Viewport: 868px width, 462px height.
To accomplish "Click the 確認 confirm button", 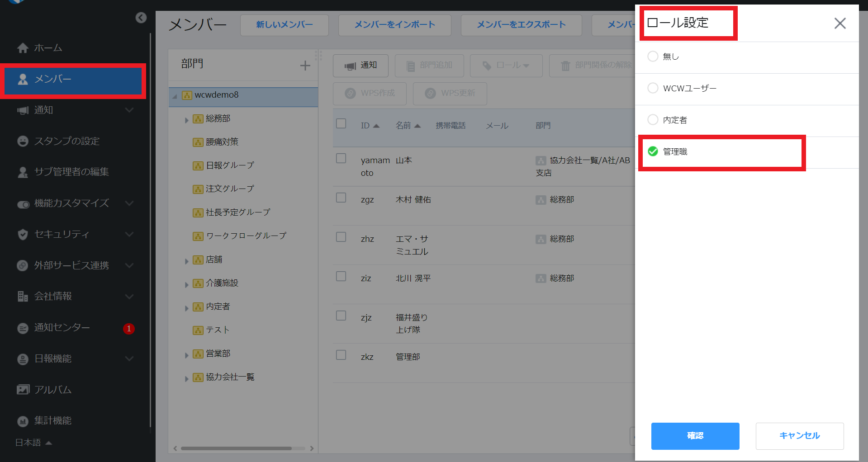I will coord(695,436).
